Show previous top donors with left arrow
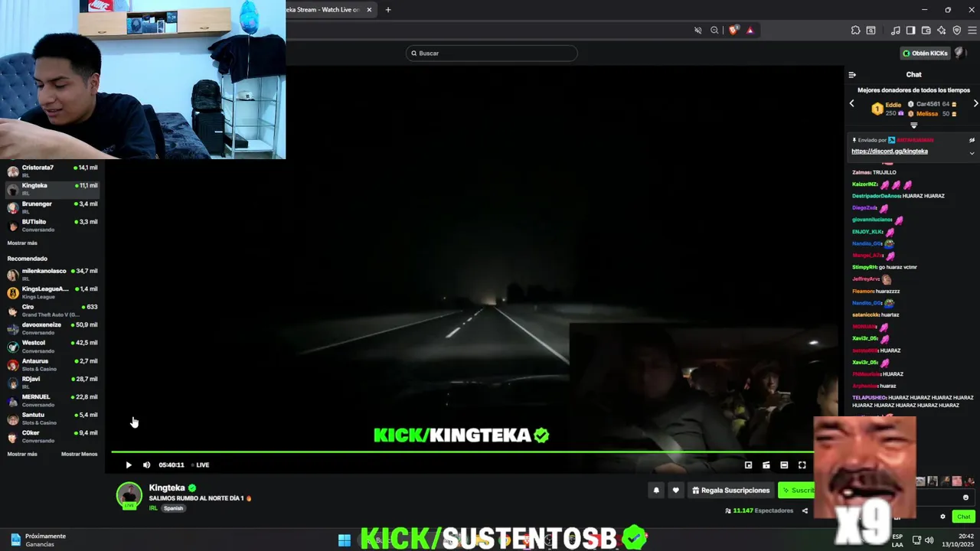The height and width of the screenshot is (551, 980). pos(851,103)
